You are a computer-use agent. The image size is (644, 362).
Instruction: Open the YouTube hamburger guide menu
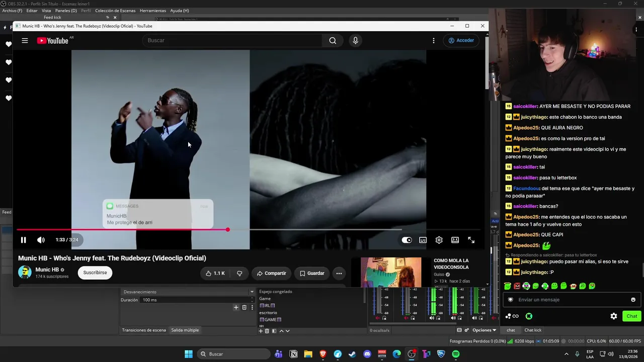pos(25,41)
